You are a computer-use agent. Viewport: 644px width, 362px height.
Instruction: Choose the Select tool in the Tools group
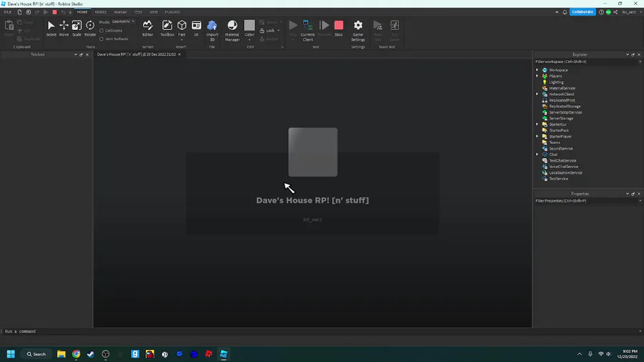[x=51, y=29]
